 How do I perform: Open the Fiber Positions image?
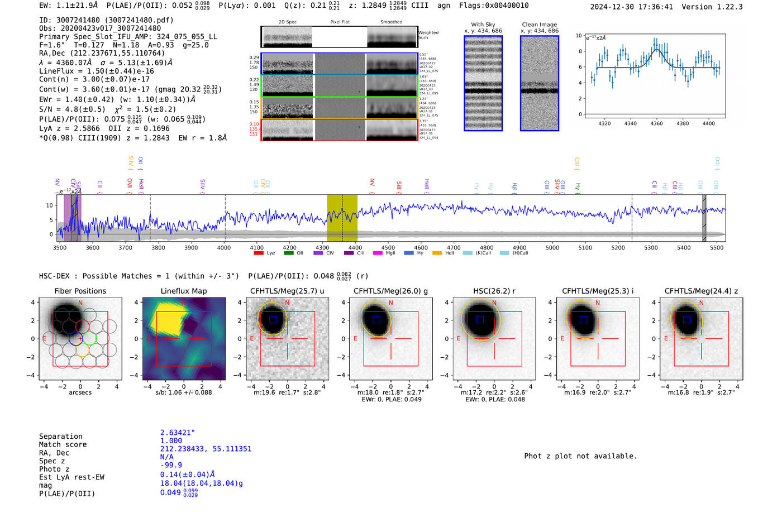[x=80, y=338]
